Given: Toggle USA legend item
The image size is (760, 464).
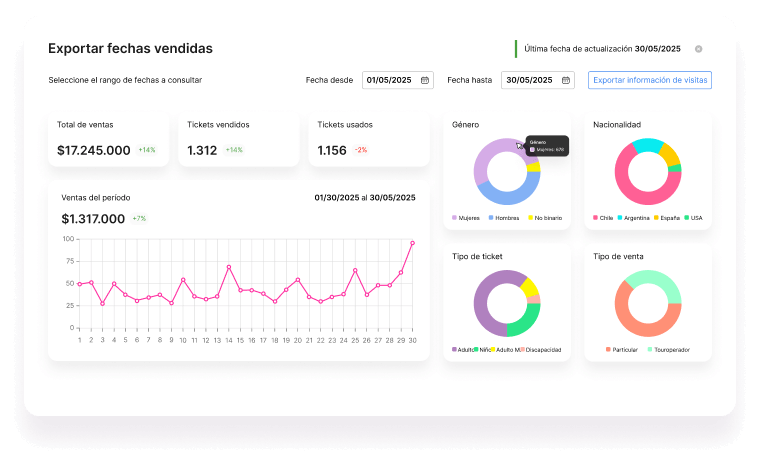Looking at the screenshot, I should coord(693,218).
